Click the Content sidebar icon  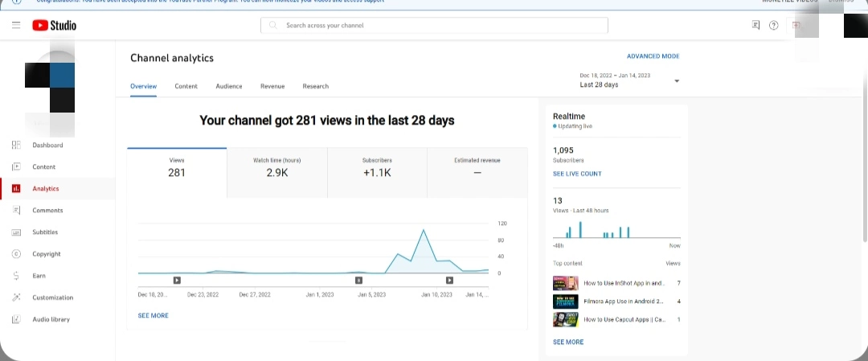coord(16,166)
